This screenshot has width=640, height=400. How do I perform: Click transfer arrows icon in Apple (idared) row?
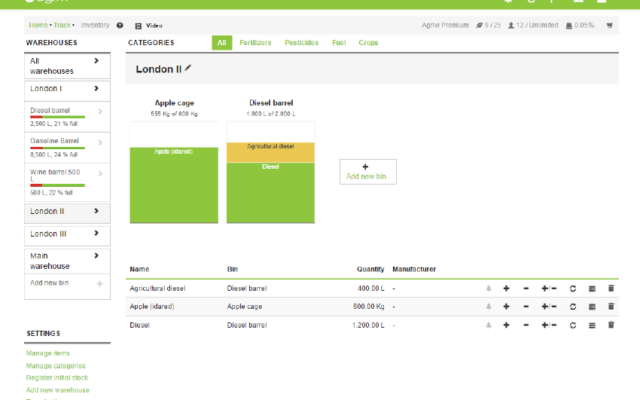coord(573,307)
